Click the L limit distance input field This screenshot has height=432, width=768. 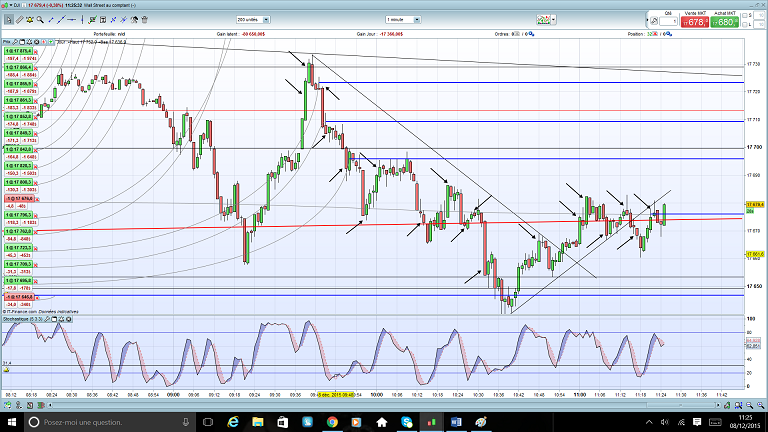pyautogui.click(x=759, y=24)
